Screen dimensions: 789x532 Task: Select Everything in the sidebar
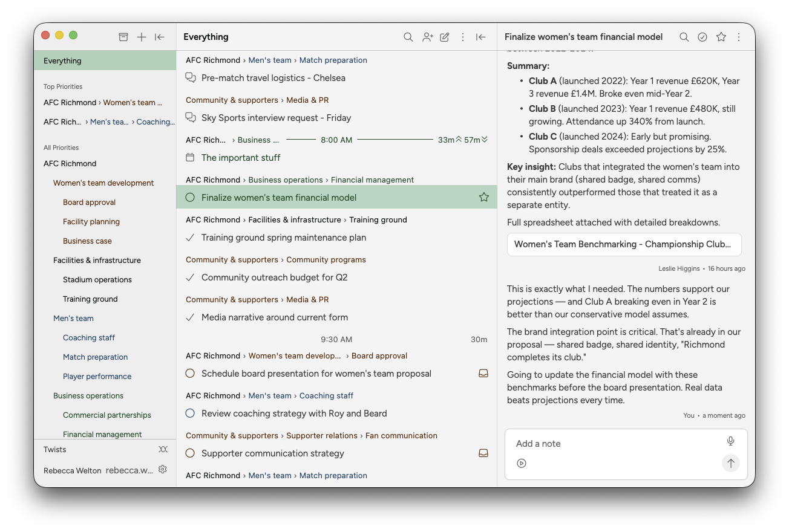(x=62, y=60)
